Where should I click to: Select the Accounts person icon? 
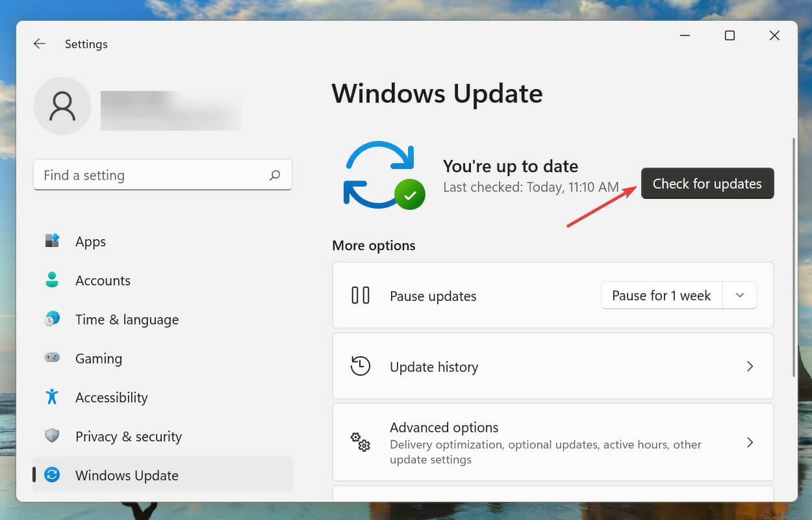[52, 280]
